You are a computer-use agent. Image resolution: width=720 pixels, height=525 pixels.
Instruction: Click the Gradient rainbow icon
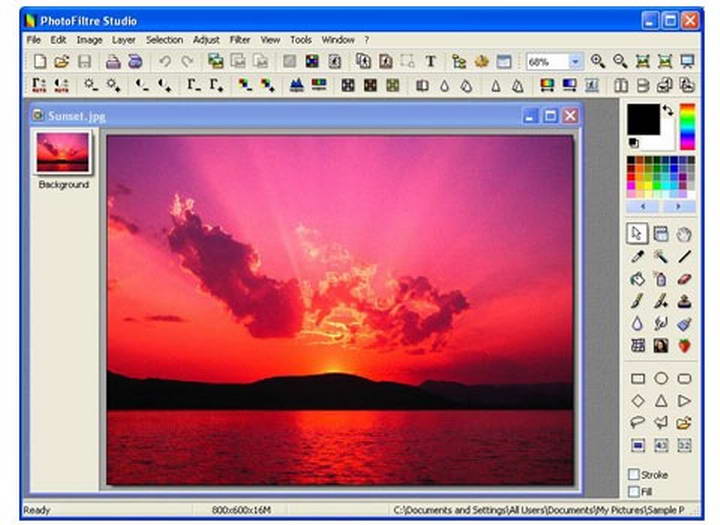pyautogui.click(x=547, y=85)
